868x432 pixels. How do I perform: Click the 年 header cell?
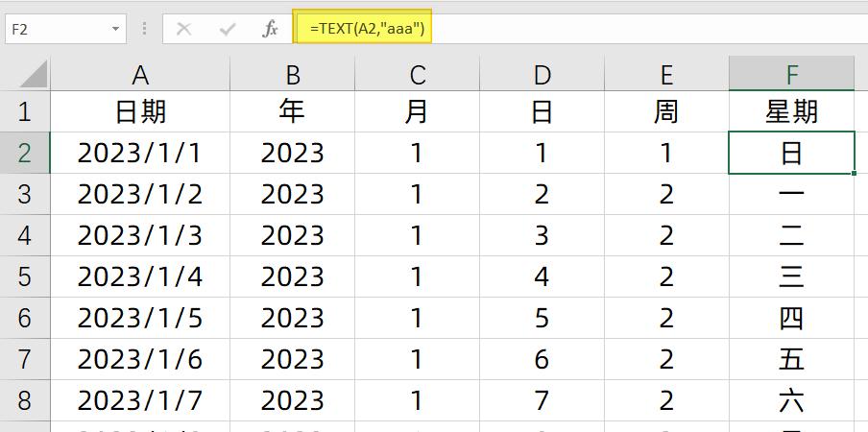(292, 111)
